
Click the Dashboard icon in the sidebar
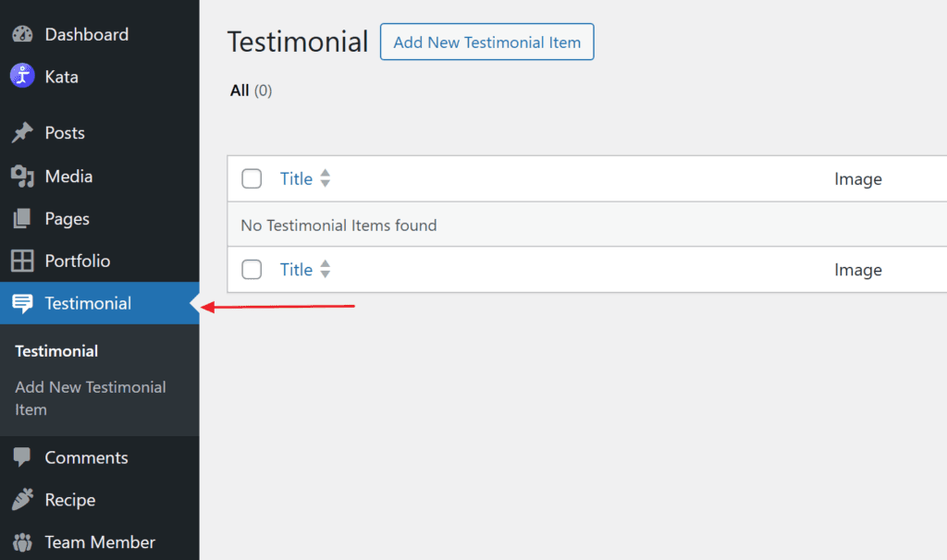(x=22, y=34)
